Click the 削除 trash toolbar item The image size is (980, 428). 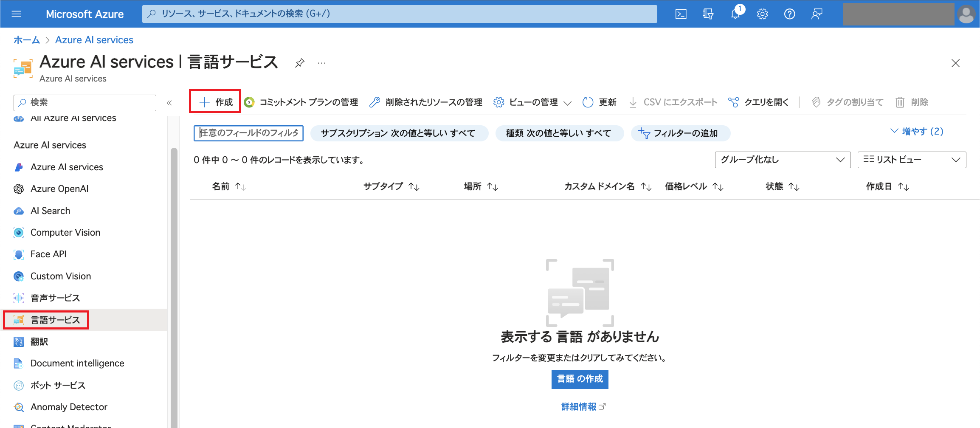912,102
